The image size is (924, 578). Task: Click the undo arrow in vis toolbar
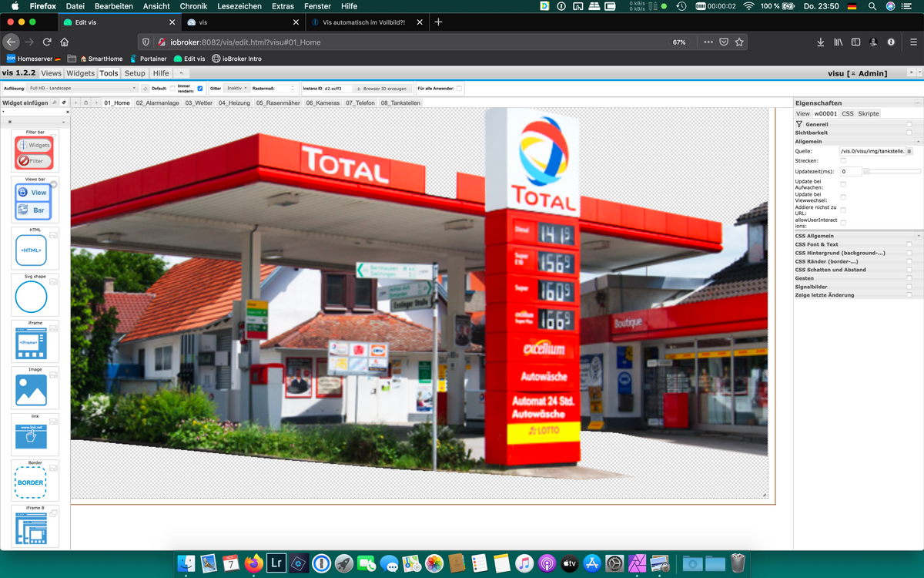pos(182,73)
